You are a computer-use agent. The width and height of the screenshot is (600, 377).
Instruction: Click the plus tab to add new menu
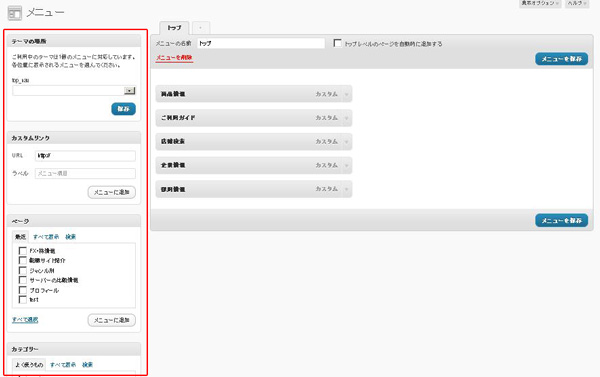[x=201, y=28]
